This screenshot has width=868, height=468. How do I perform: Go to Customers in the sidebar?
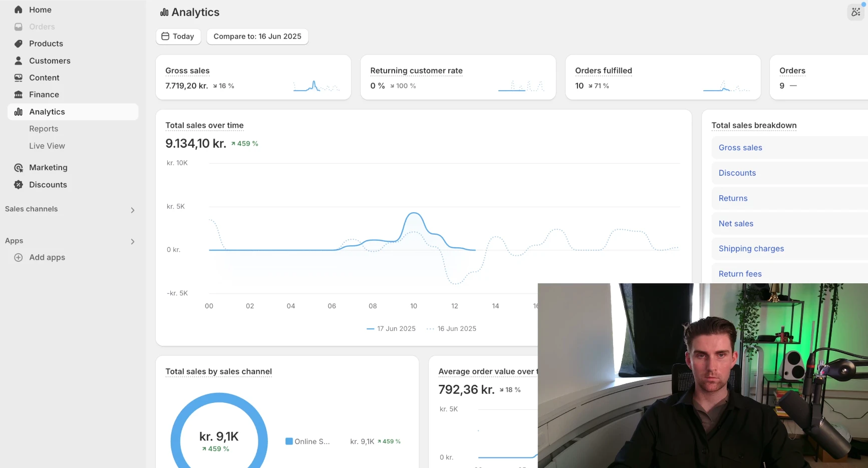pos(50,61)
